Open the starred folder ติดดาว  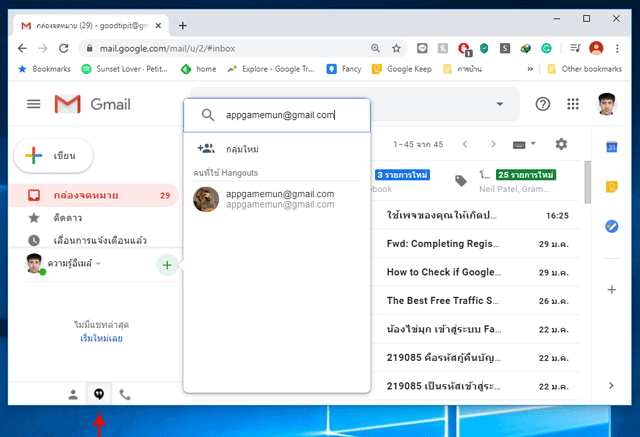(x=94, y=218)
